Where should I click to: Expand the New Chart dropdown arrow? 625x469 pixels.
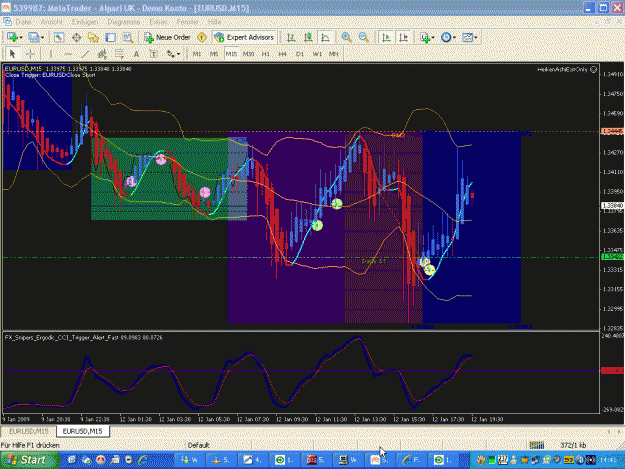pos(21,38)
